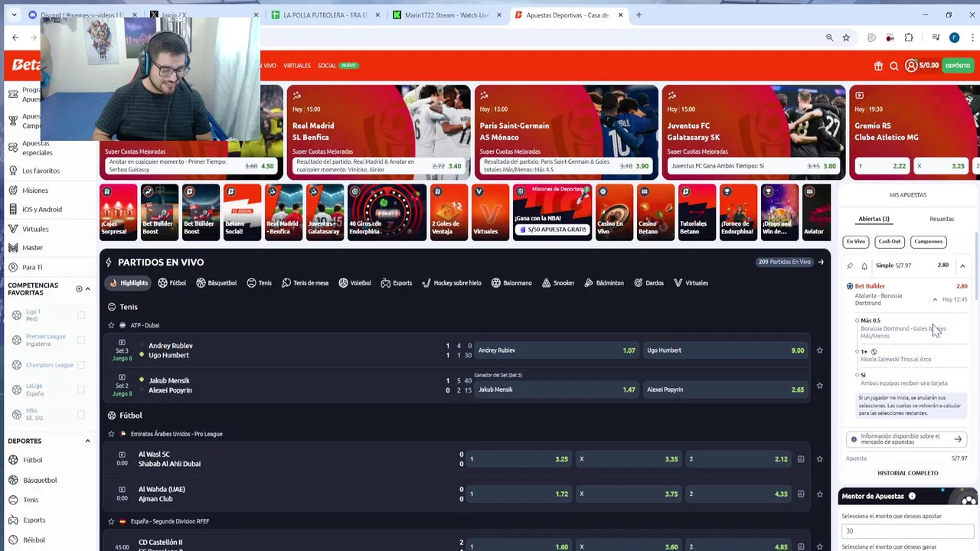Open the Tutoriales Betano tile
This screenshot has width=980, height=551.
point(697,212)
